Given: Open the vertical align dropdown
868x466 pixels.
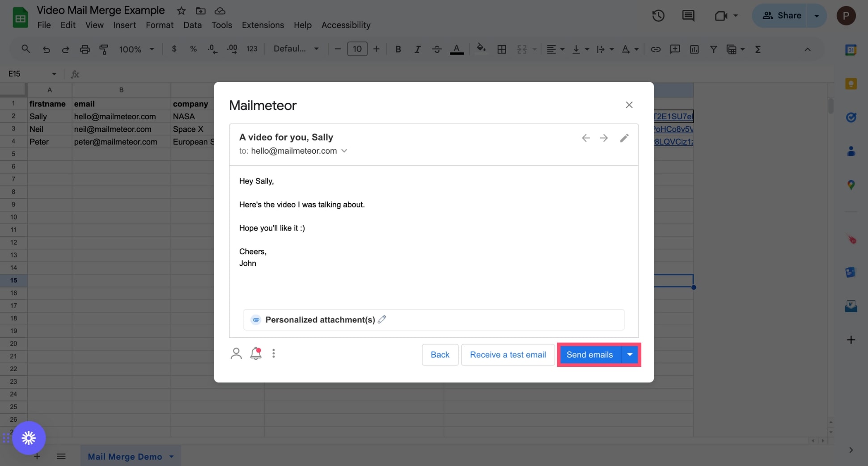Looking at the screenshot, I should [580, 49].
